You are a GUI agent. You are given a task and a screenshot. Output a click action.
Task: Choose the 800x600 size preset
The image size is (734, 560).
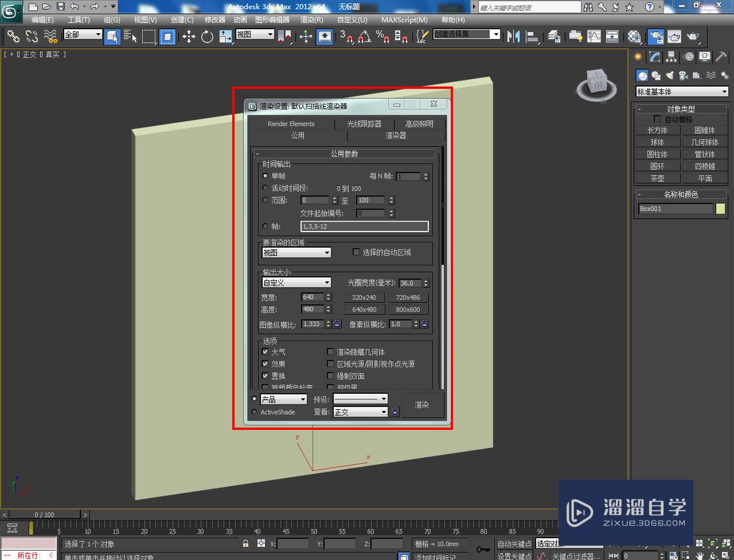pyautogui.click(x=408, y=310)
